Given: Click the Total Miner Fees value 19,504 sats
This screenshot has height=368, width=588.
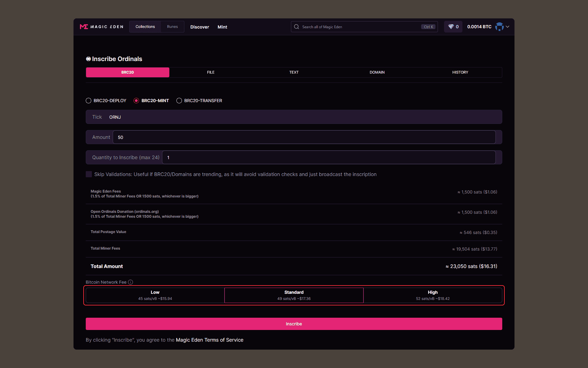Looking at the screenshot, I should click(x=475, y=249).
